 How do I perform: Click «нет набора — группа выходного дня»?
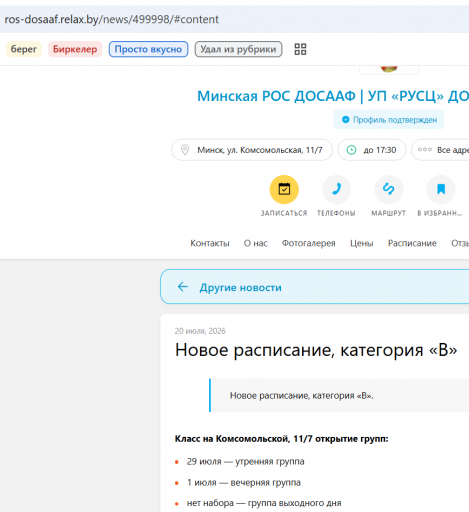coord(264,503)
